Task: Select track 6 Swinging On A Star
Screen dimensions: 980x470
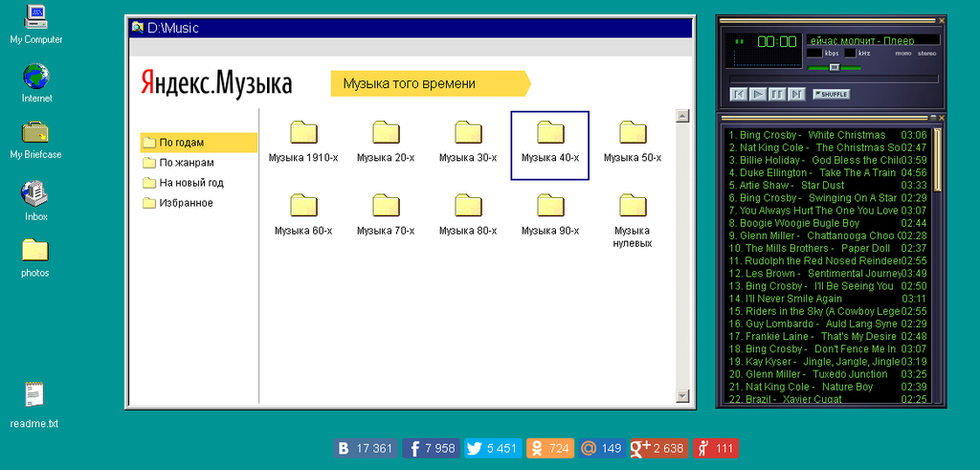Action: 828,198
